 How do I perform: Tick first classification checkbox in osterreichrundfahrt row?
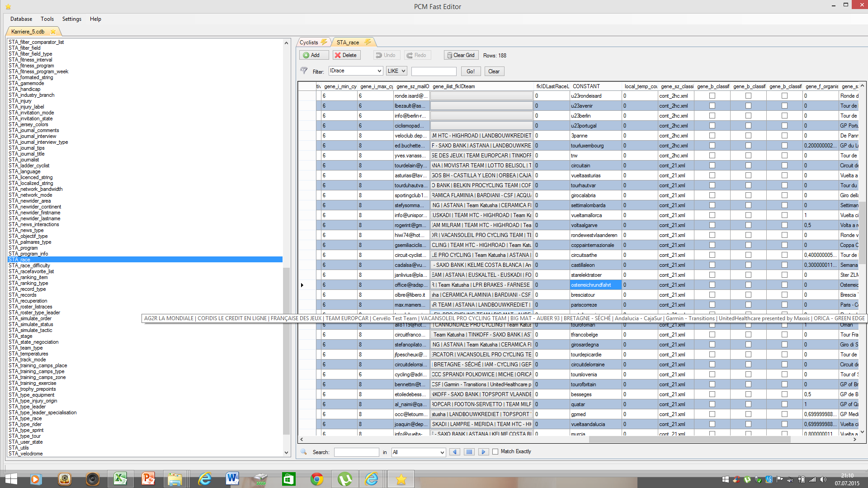pos(712,285)
